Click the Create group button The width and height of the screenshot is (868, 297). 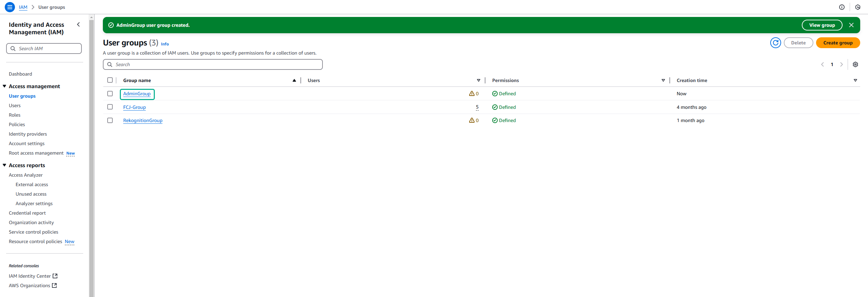click(x=838, y=43)
